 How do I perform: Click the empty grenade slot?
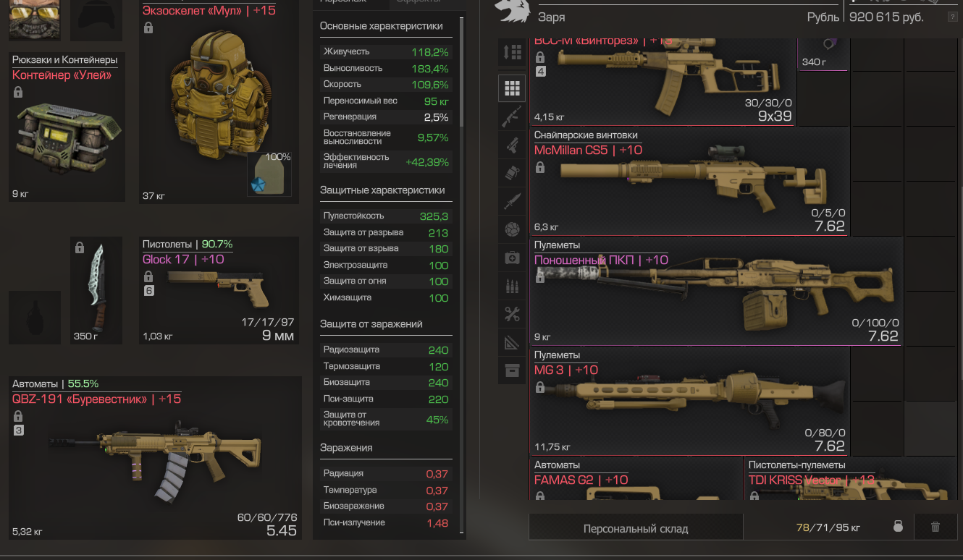pyautogui.click(x=35, y=318)
